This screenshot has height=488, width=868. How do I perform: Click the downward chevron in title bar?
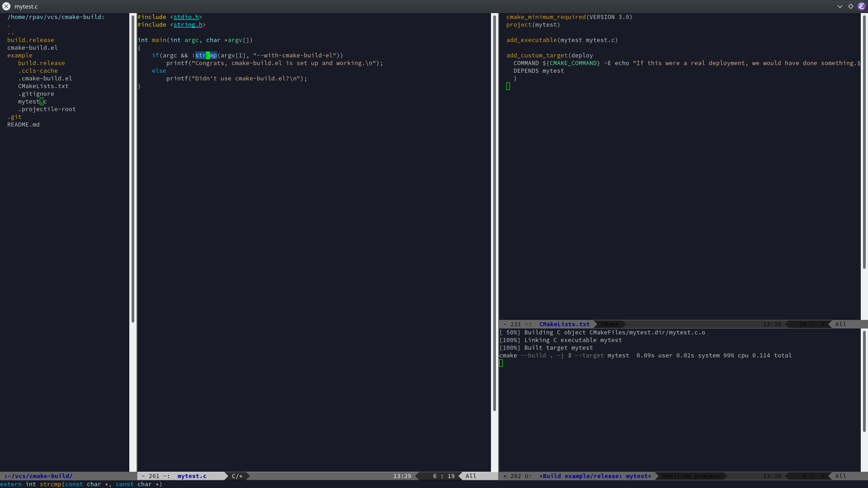tap(840, 6)
